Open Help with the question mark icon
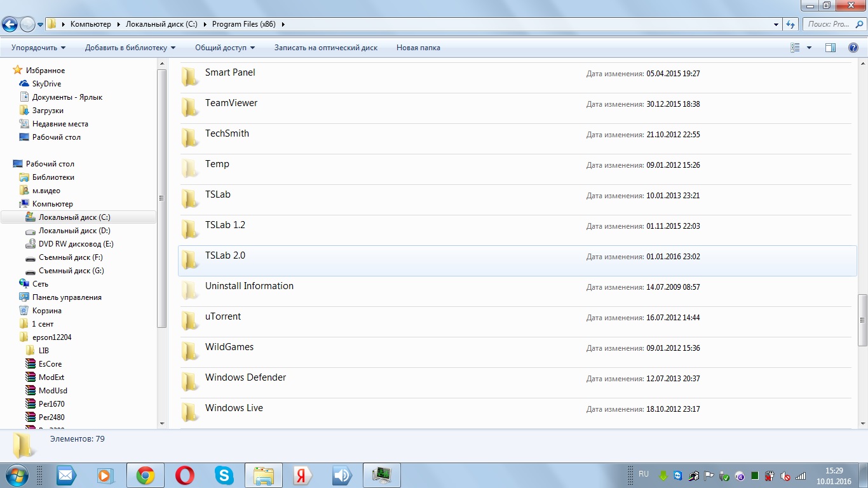 coord(853,48)
